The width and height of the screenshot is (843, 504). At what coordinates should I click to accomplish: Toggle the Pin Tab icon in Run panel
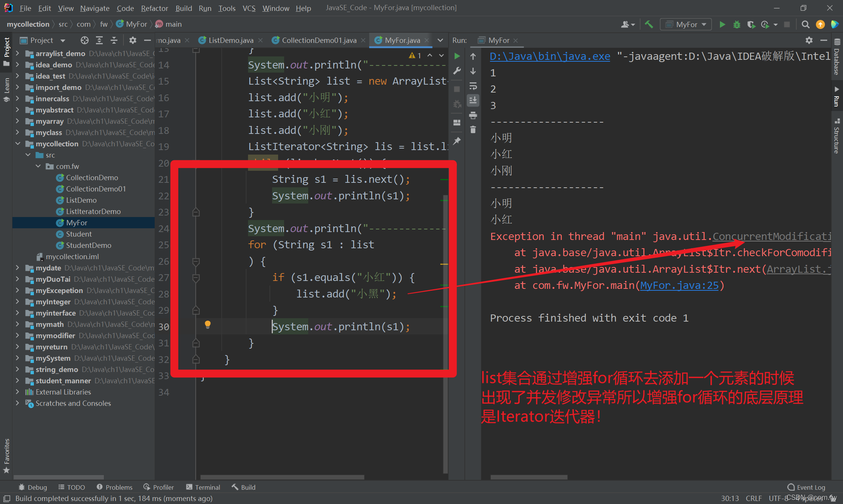(457, 141)
